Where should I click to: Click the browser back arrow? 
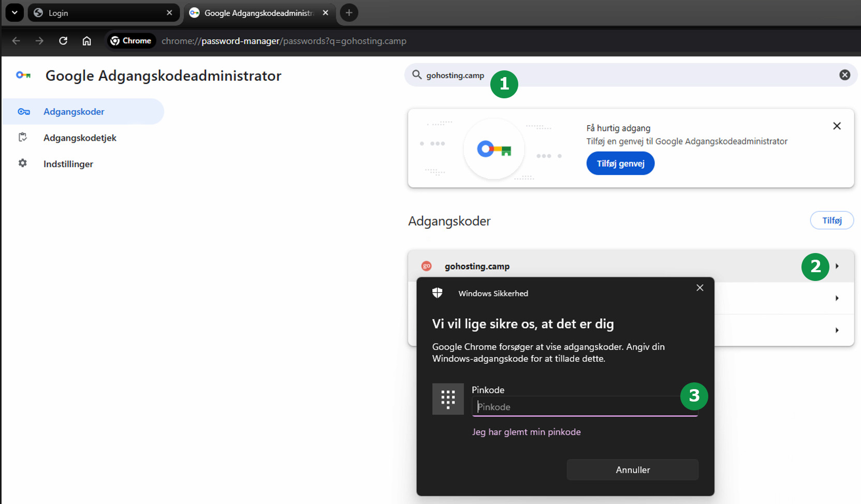coord(16,41)
